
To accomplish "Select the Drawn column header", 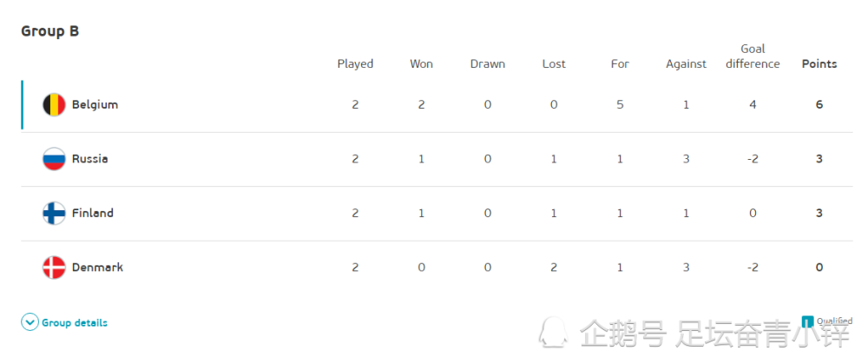I will click(x=488, y=63).
